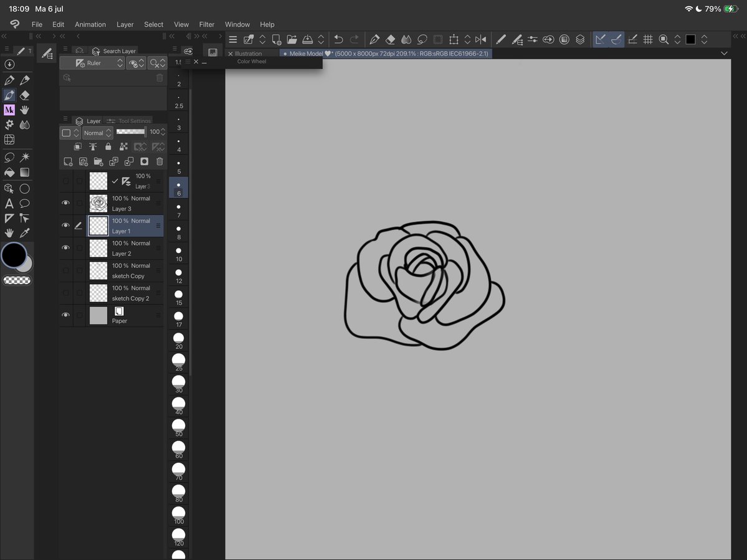
Task: Toggle Snap to special ruler in command bar
Action: pos(616,39)
